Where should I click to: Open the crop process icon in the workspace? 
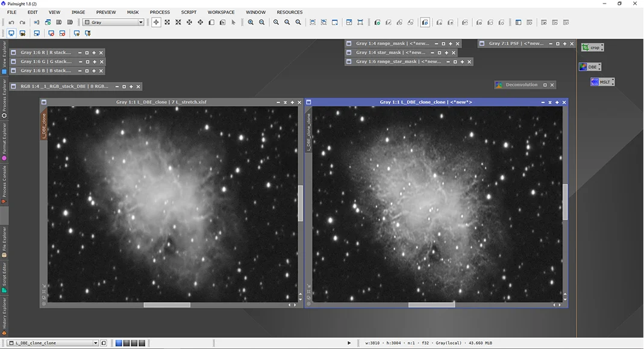pyautogui.click(x=593, y=47)
